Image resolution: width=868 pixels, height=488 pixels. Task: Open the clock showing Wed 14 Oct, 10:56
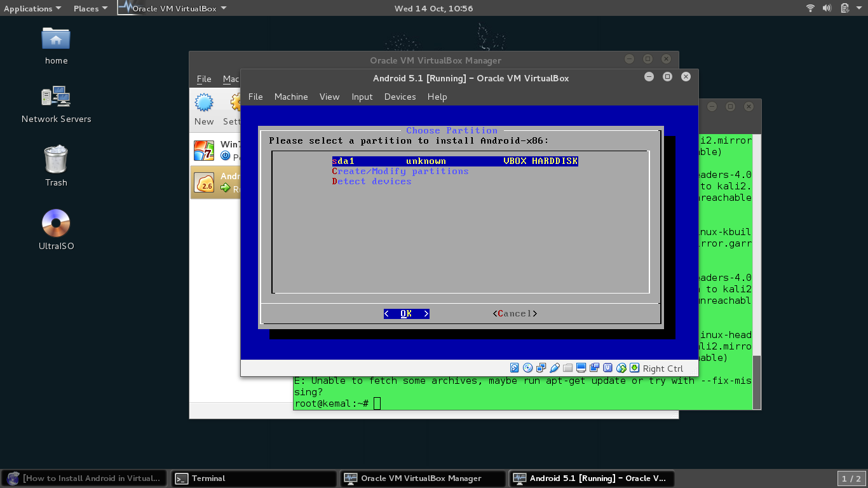pyautogui.click(x=433, y=8)
